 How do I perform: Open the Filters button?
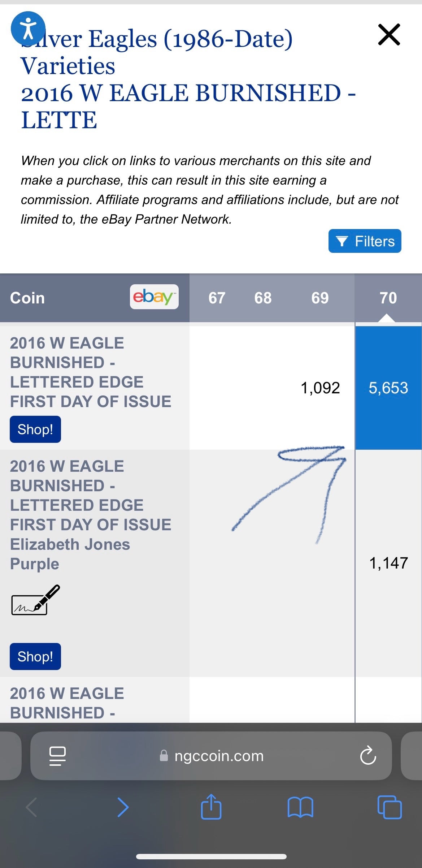tap(365, 241)
